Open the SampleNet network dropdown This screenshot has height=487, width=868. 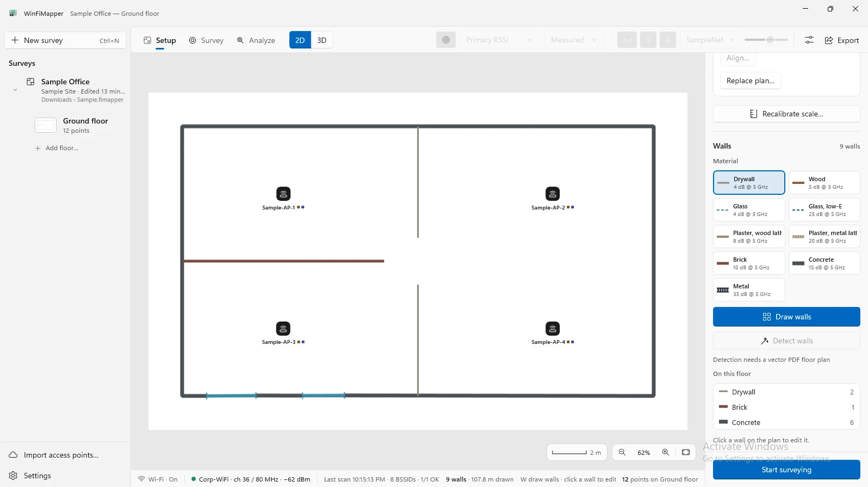[x=710, y=40]
